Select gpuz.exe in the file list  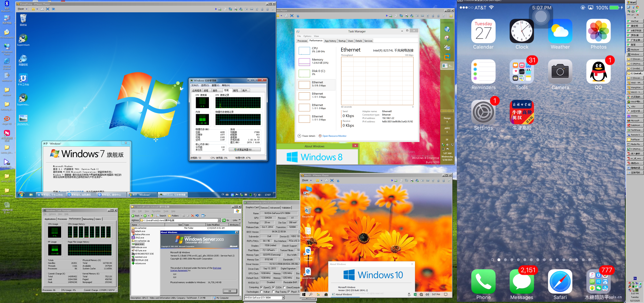tap(139, 244)
